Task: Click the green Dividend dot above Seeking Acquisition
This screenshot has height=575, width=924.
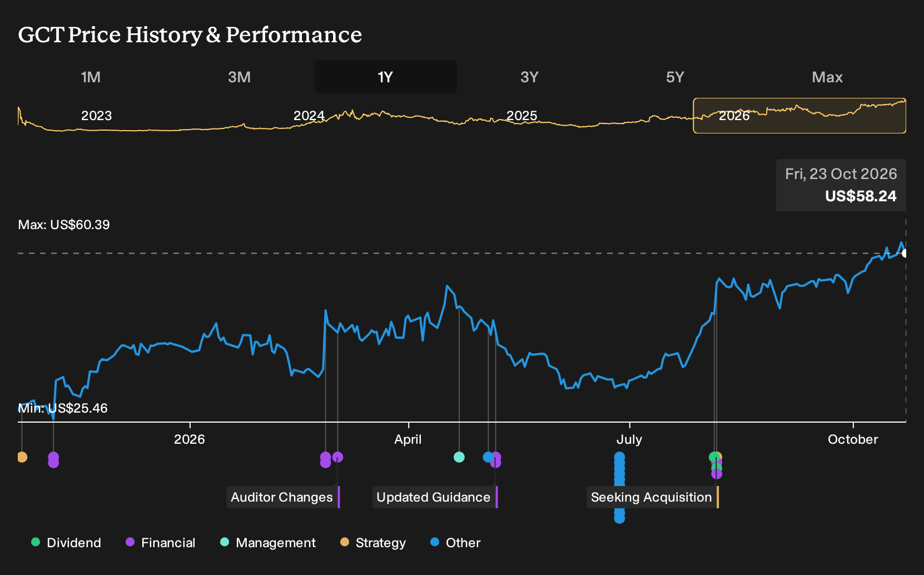Action: click(714, 457)
